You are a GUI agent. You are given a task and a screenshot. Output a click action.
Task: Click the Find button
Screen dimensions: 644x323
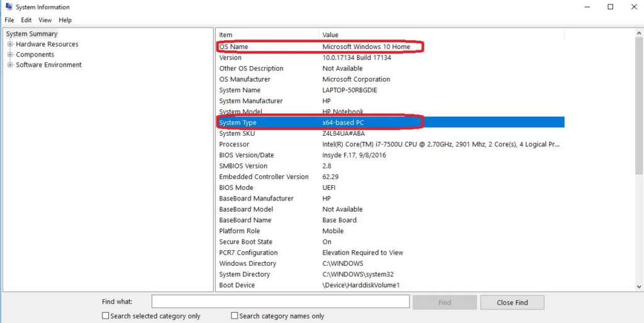[445, 302]
